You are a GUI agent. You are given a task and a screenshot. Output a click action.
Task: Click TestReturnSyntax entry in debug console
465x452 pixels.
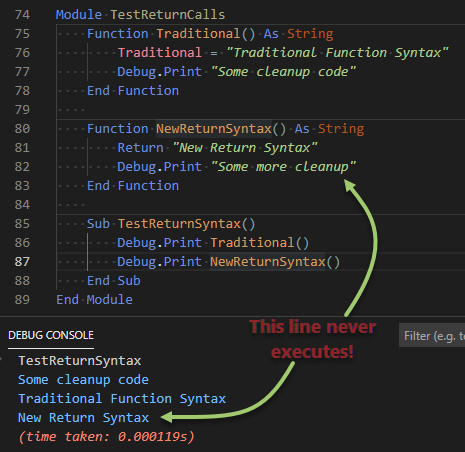80,361
